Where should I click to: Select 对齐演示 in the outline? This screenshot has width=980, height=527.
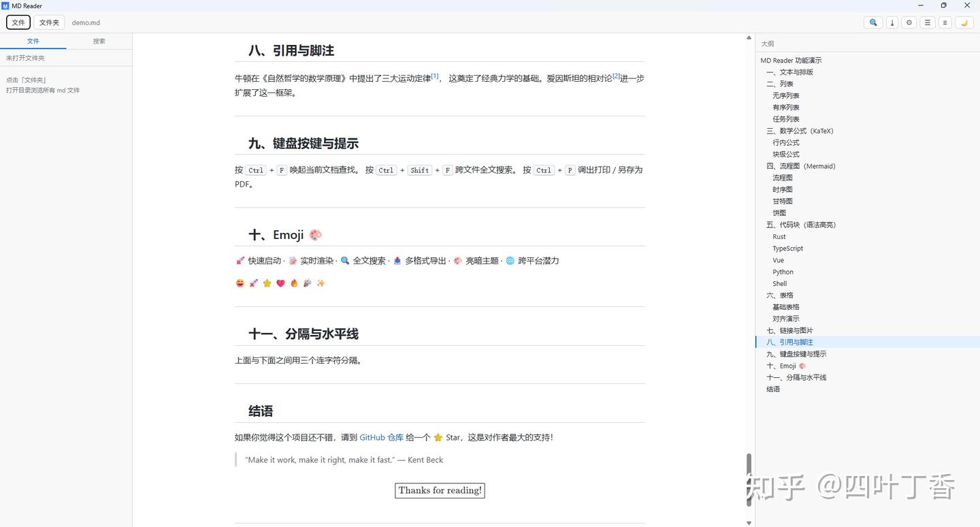coord(786,319)
